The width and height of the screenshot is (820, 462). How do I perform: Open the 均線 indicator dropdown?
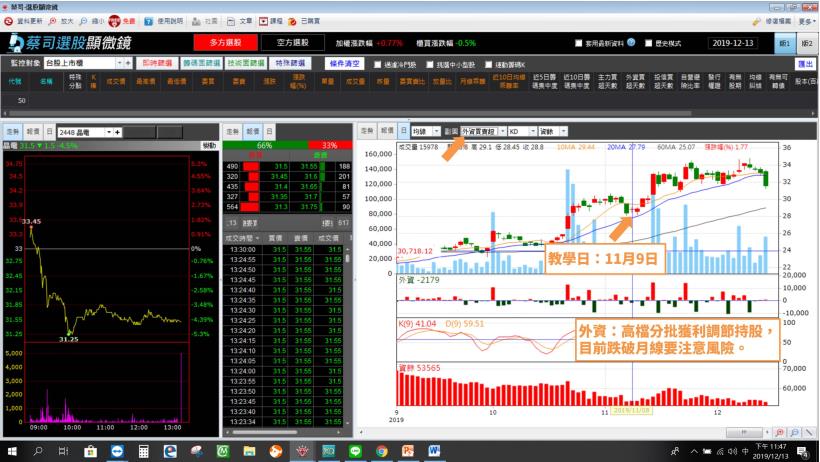click(437, 131)
